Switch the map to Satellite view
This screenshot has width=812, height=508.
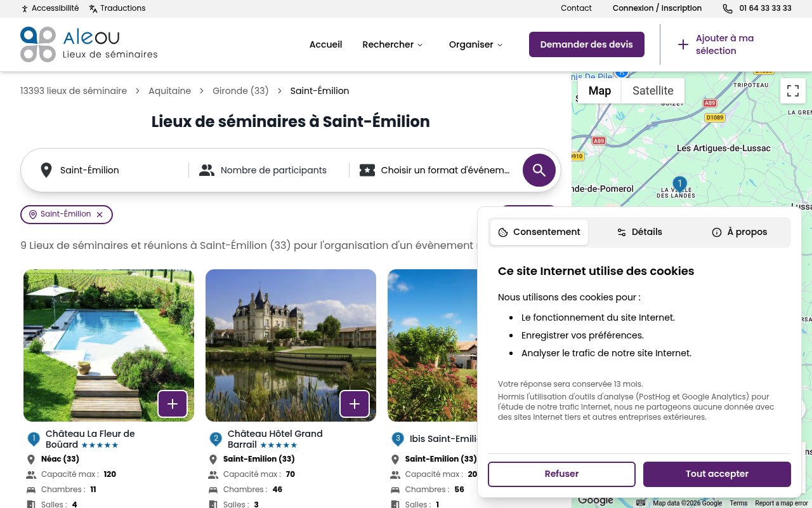[653, 91]
